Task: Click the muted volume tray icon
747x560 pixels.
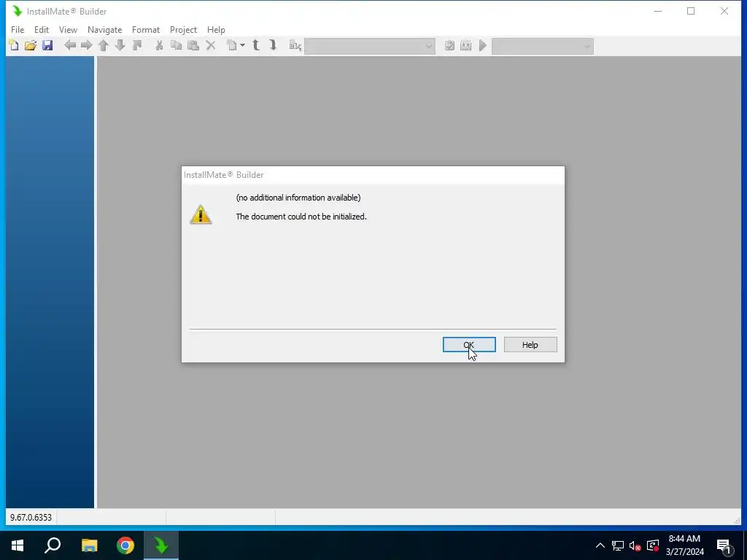Action: tap(635, 545)
